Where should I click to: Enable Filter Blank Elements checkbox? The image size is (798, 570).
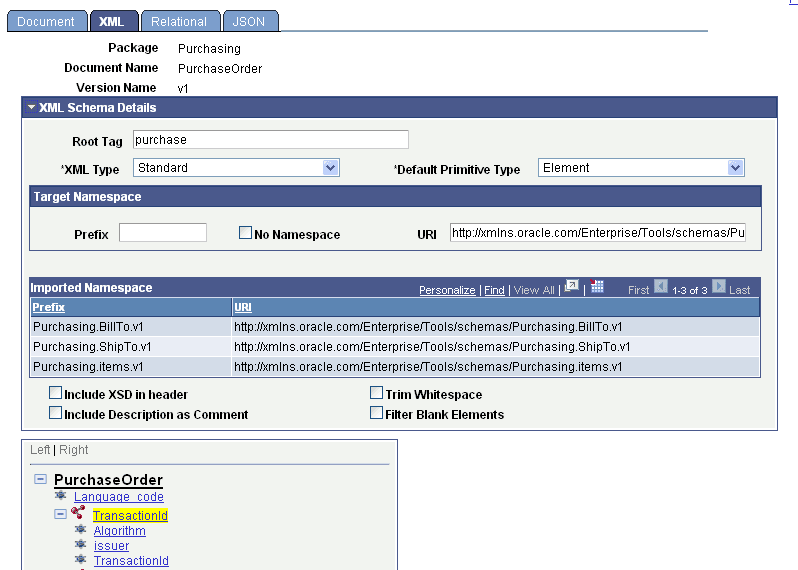tap(377, 413)
